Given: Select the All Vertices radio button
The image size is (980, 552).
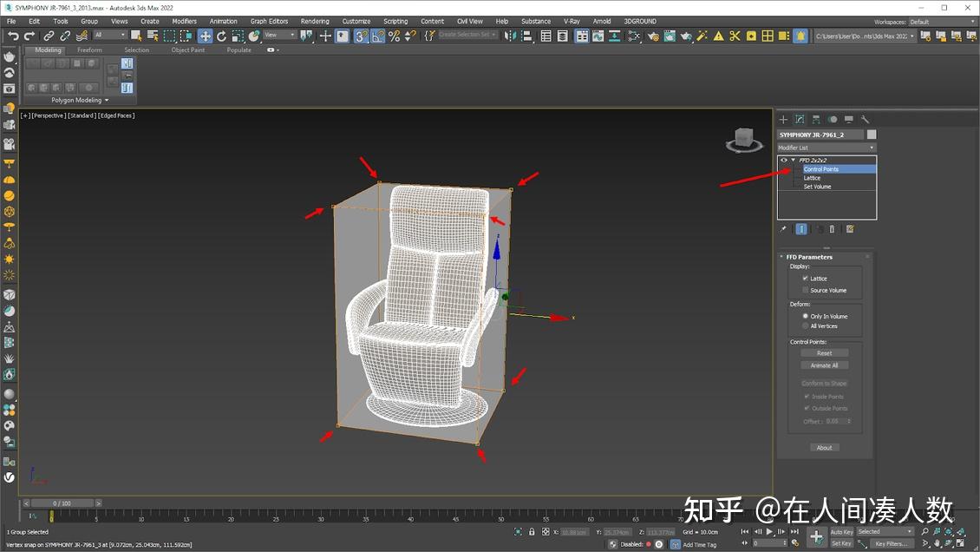Looking at the screenshot, I should [805, 325].
